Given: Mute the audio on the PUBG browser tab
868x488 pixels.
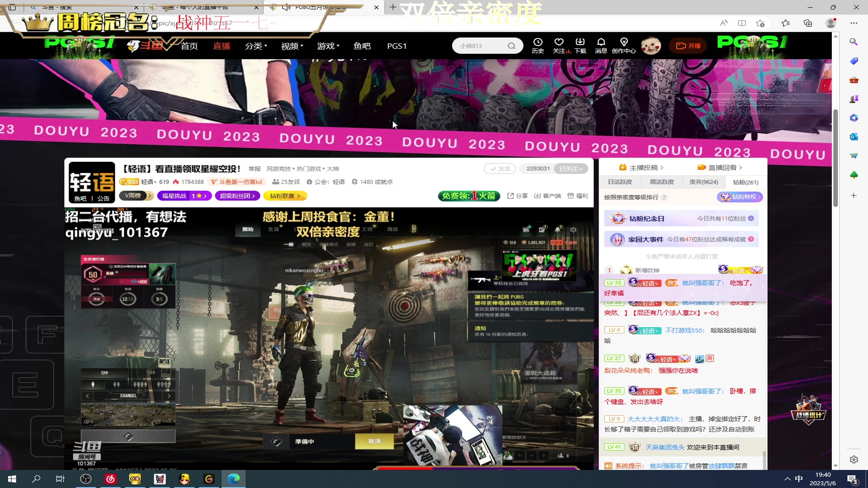Looking at the screenshot, I should (x=286, y=7).
